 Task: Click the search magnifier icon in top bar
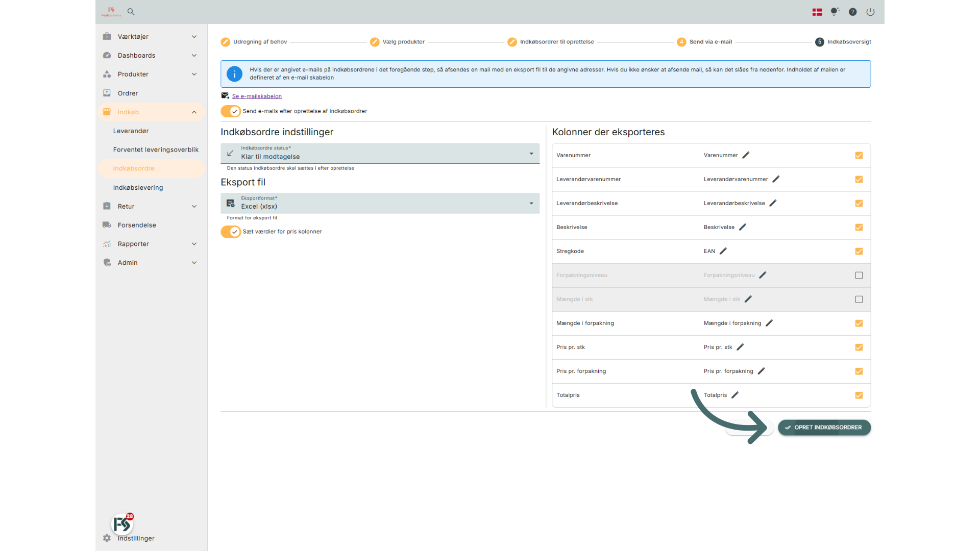[x=131, y=12]
